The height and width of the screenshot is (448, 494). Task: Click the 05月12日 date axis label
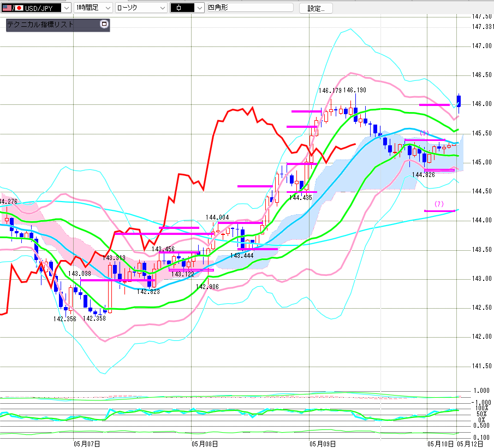click(470, 444)
